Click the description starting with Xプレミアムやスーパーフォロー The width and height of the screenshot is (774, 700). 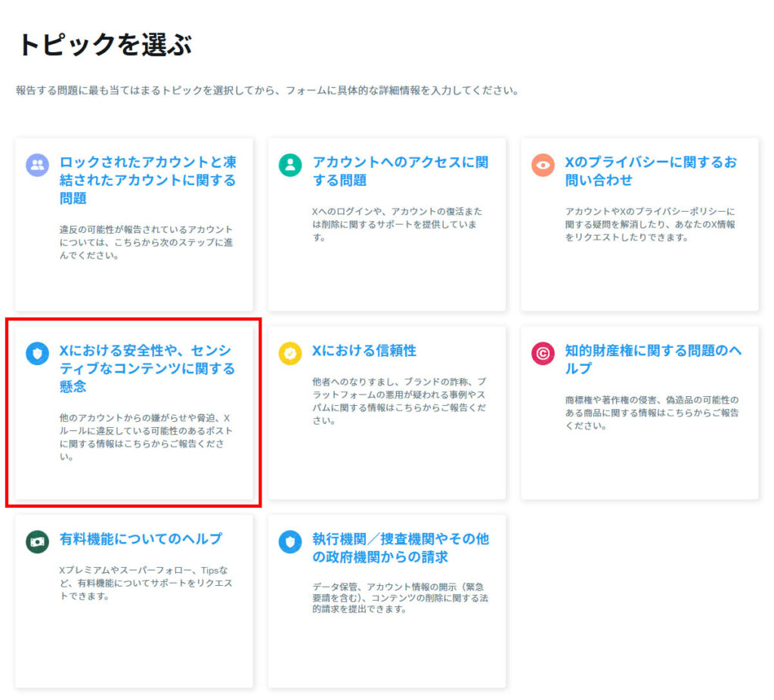click(145, 583)
